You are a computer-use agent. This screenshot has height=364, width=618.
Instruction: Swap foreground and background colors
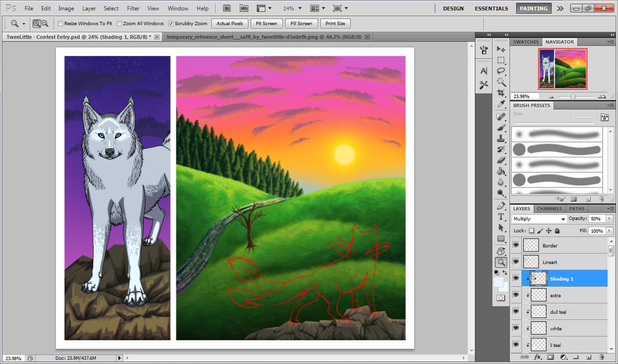coord(505,273)
